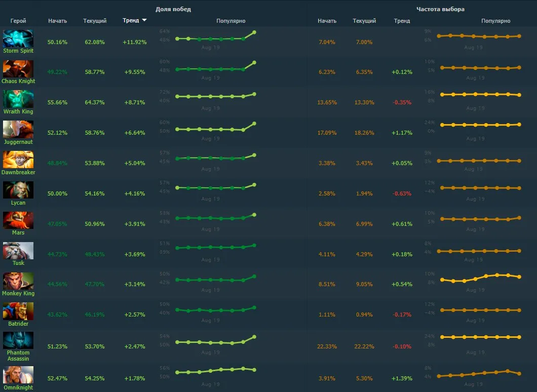The image size is (537, 392).
Task: Select Storm Spirit +11.92% trend value
Action: point(135,42)
